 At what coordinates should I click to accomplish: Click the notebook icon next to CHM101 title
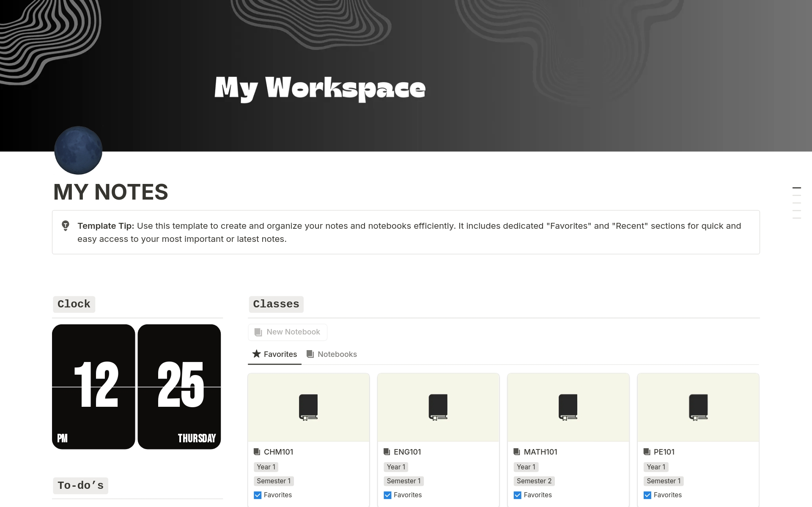(x=257, y=452)
